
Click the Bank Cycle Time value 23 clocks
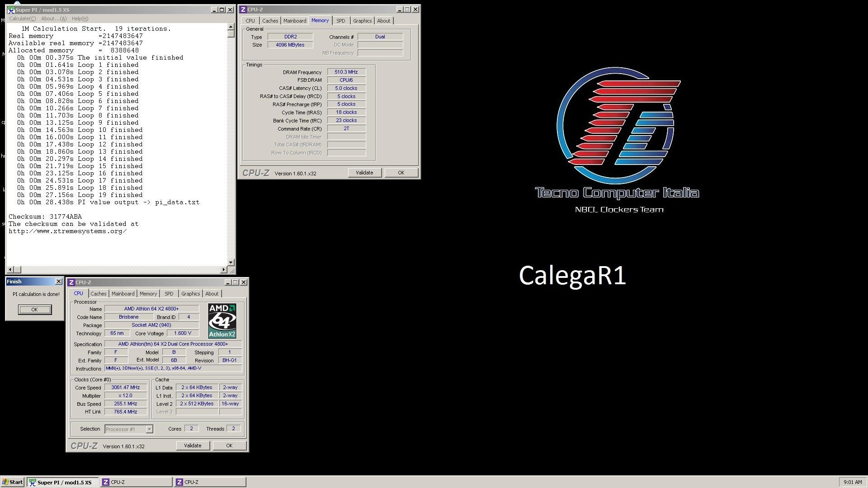tap(346, 120)
